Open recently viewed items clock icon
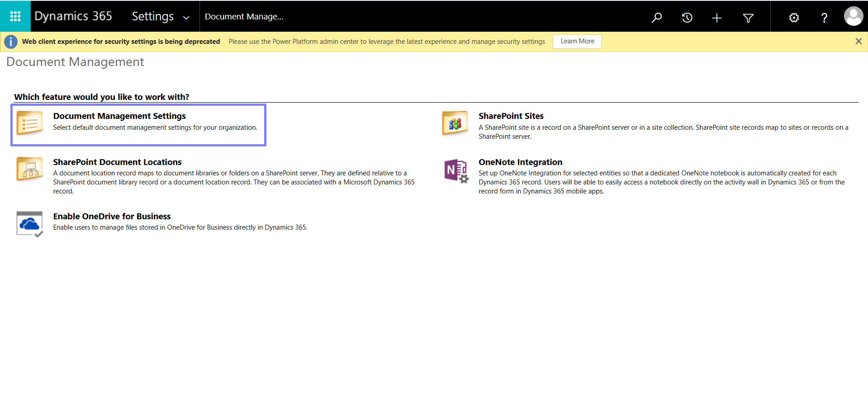The width and height of the screenshot is (868, 396). pos(687,17)
